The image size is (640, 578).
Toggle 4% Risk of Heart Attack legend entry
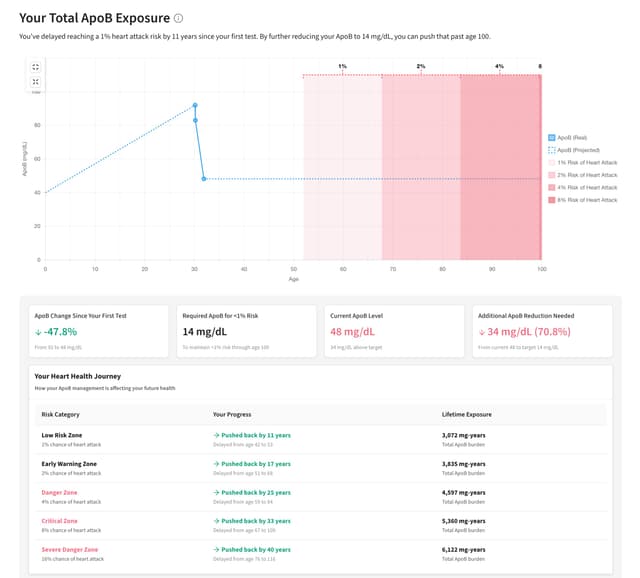586,187
